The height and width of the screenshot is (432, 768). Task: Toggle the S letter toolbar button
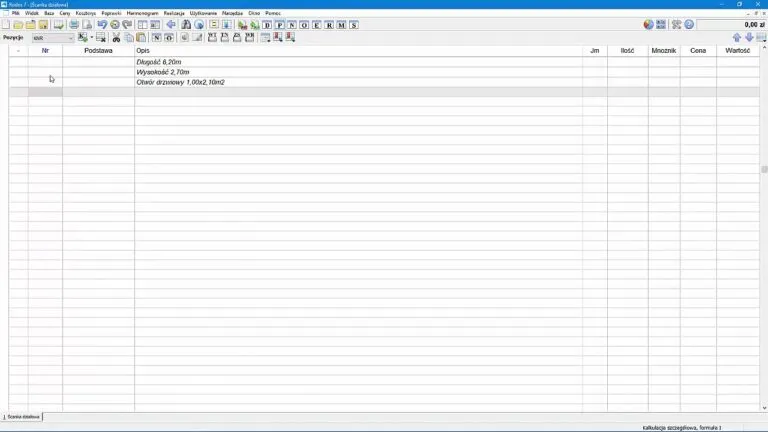pyautogui.click(x=354, y=24)
